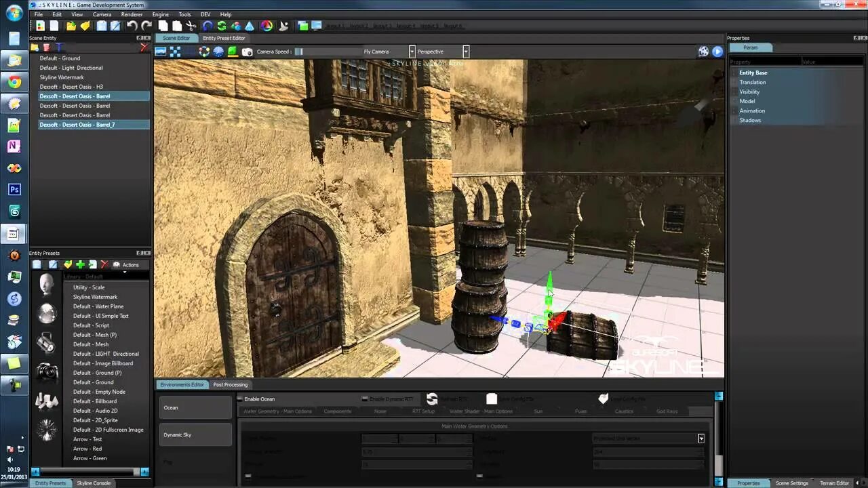Click the blue play button above viewport
Screen dimensions: 868x488
[x=717, y=52]
